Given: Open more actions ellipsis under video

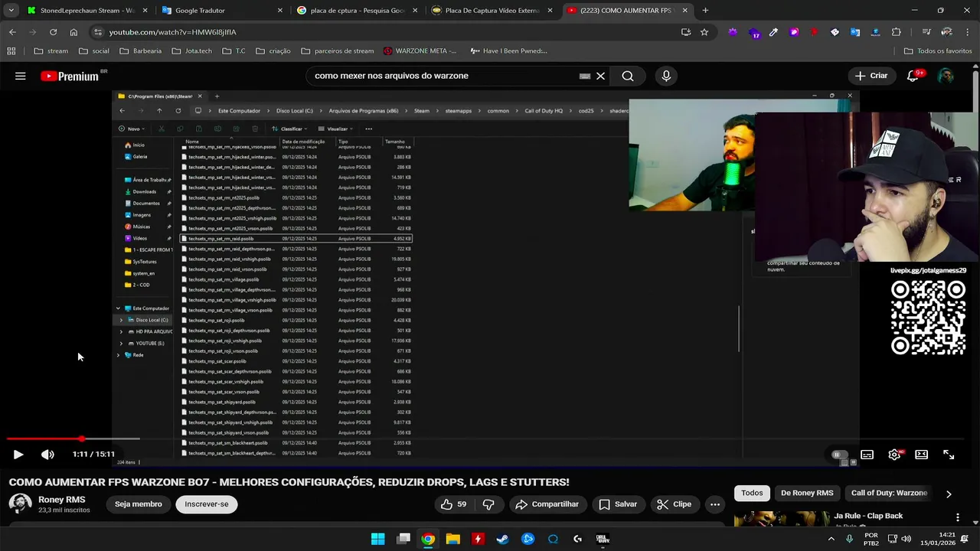Looking at the screenshot, I should pos(715,504).
